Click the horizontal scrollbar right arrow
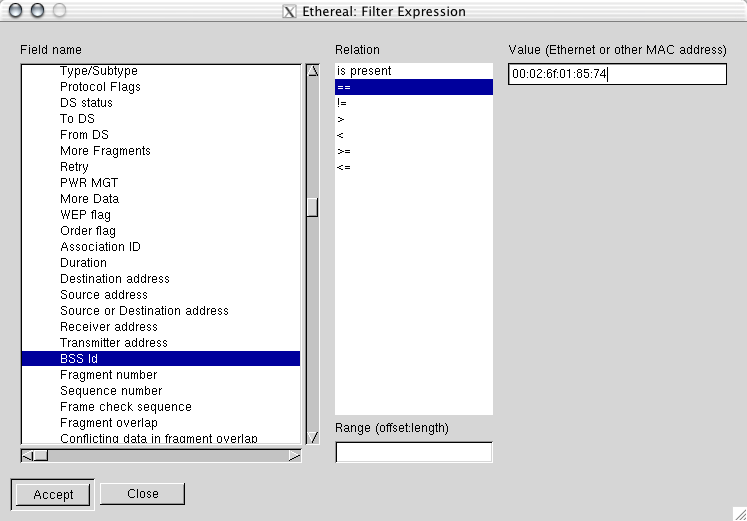747x521 pixels. pos(294,456)
